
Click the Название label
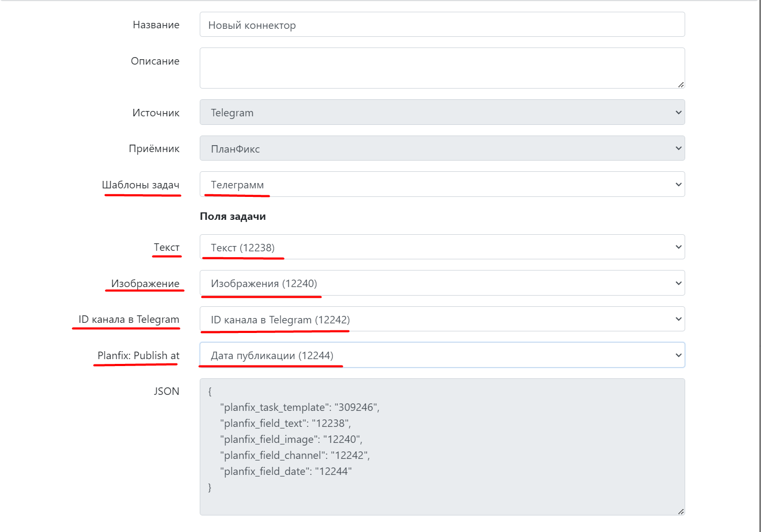[156, 25]
